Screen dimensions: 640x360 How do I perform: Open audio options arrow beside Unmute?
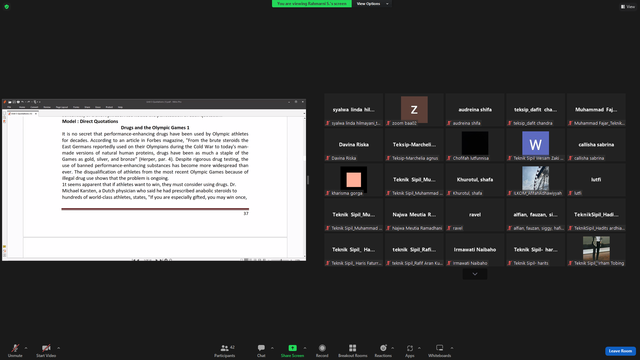pos(26,348)
